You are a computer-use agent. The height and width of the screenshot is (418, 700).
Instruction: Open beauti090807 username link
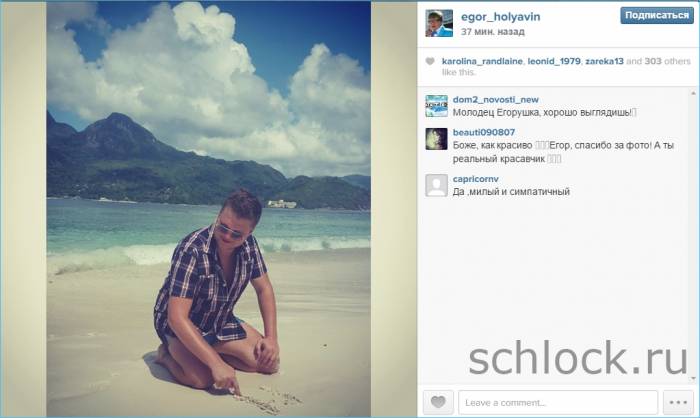pyautogui.click(x=483, y=132)
